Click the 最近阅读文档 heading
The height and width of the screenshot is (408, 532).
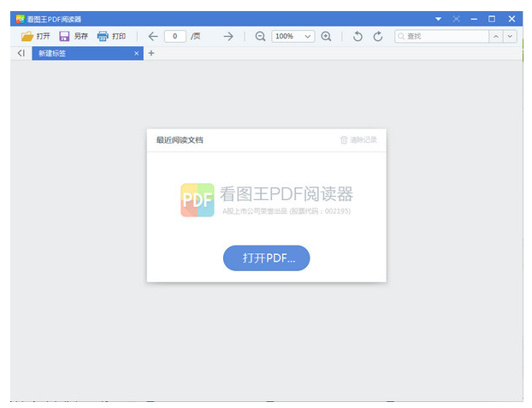click(180, 139)
